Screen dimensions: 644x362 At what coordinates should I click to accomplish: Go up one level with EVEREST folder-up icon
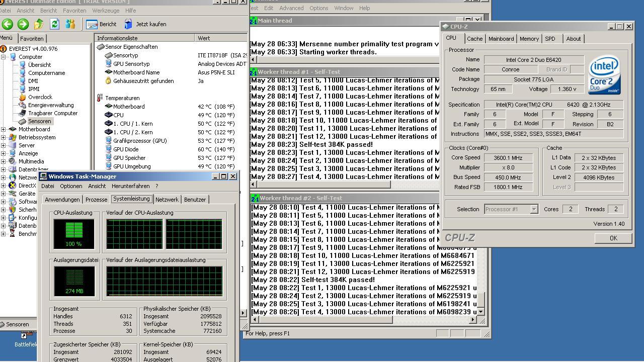pyautogui.click(x=39, y=24)
